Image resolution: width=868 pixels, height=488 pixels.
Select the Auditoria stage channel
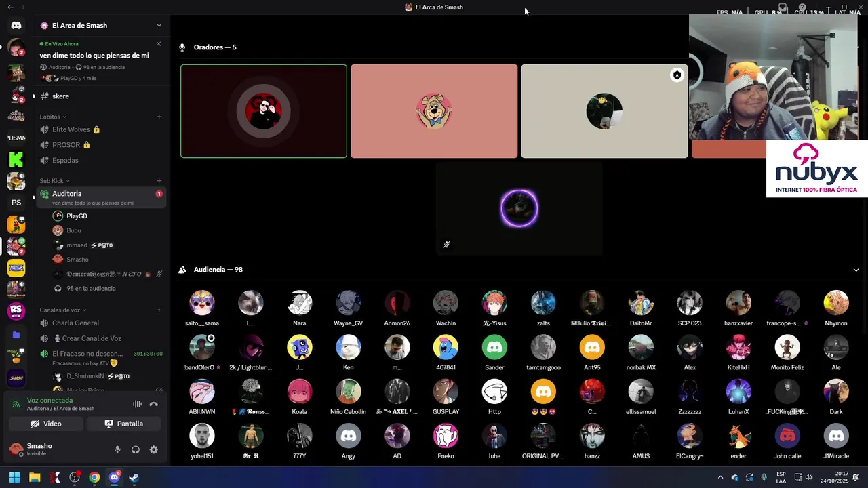pos(101,197)
